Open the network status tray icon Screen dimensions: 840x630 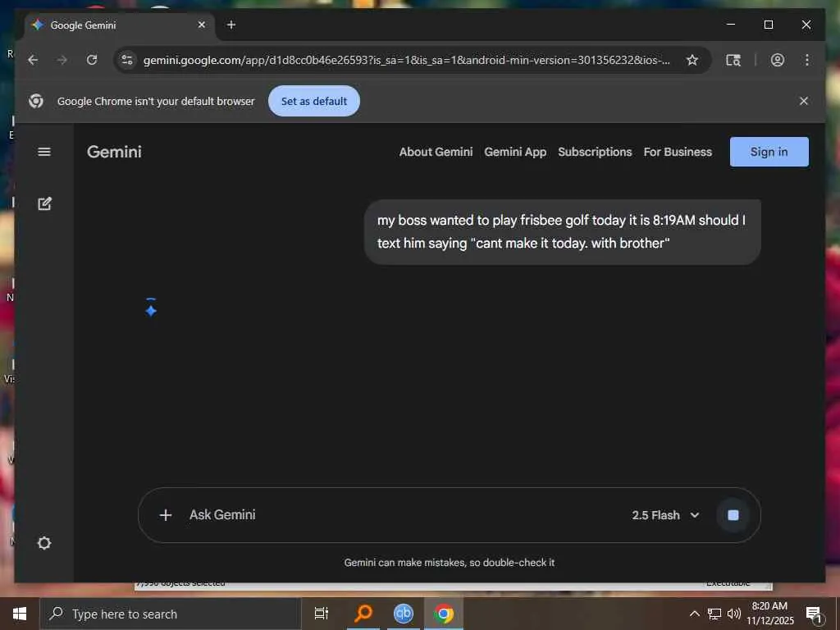tap(714, 614)
